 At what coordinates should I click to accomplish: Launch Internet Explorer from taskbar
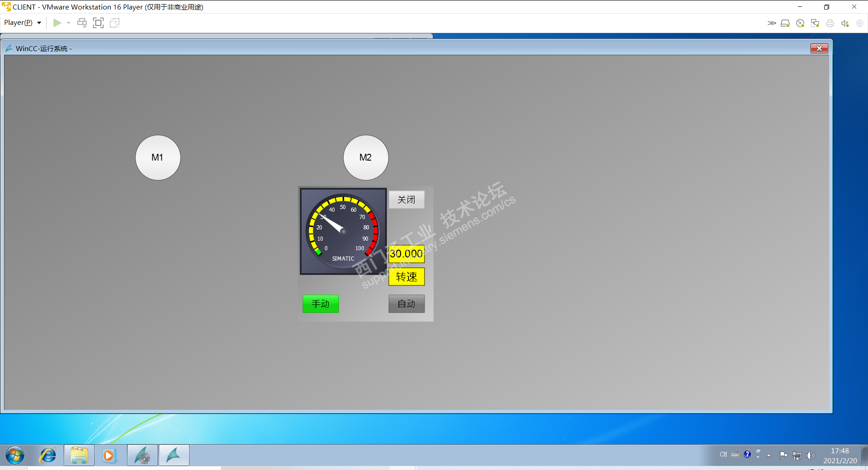coord(48,455)
